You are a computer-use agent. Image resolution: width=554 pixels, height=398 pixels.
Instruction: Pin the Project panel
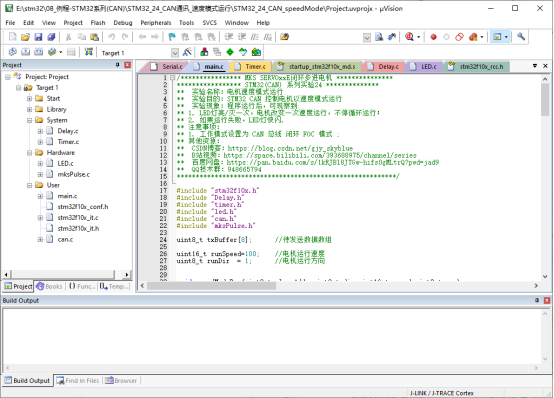[x=118, y=65]
